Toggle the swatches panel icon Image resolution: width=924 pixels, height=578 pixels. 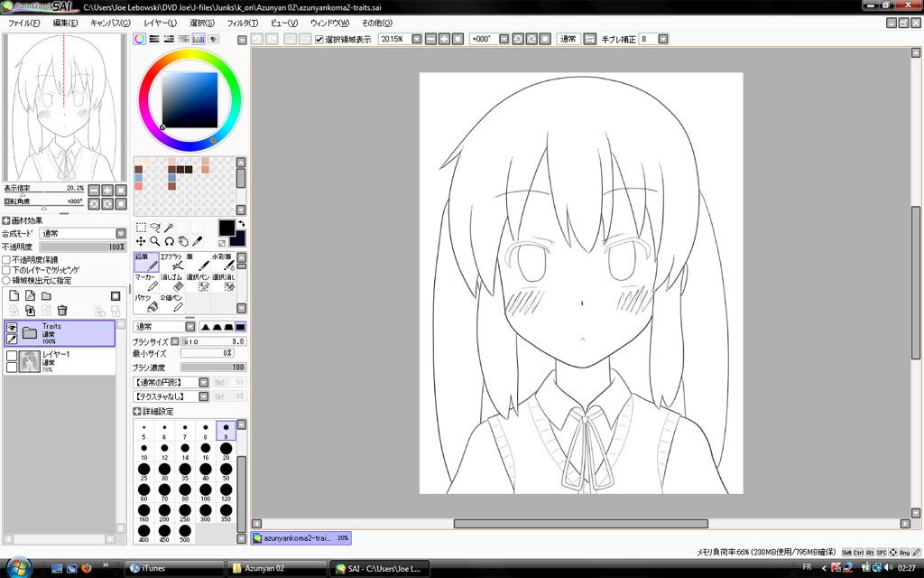(199, 39)
